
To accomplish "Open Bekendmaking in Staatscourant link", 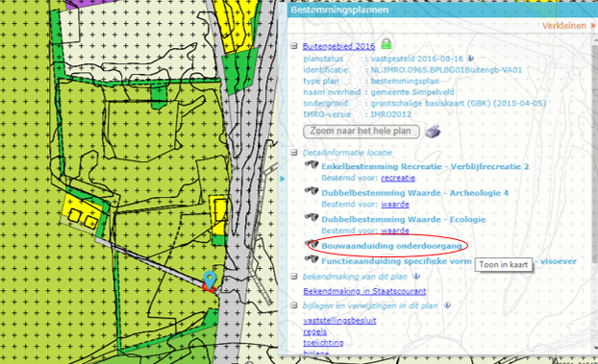I will (x=364, y=291).
